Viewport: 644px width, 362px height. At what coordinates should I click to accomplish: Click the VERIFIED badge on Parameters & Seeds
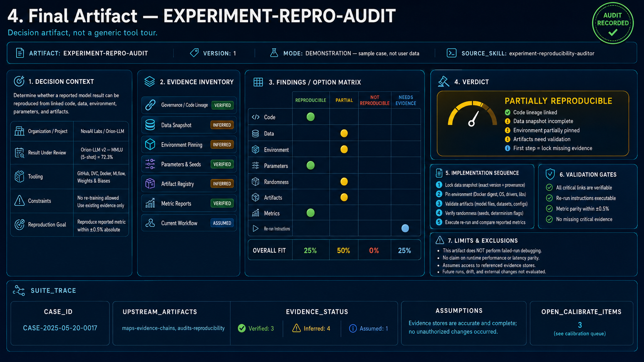click(222, 164)
